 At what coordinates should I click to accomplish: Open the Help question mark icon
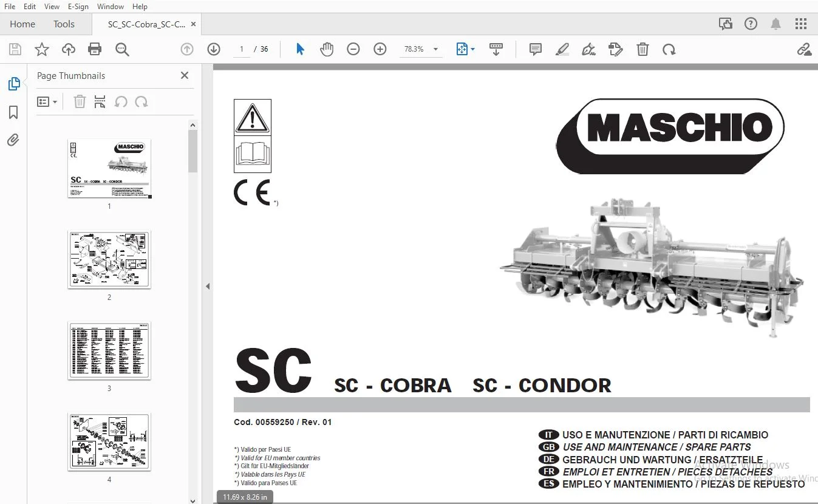[751, 24]
